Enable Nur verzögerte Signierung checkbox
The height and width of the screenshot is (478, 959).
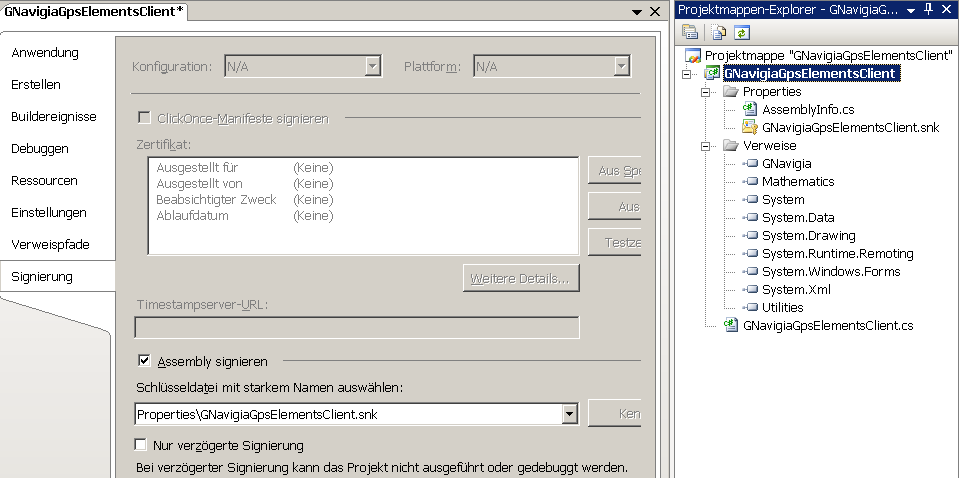(x=141, y=444)
